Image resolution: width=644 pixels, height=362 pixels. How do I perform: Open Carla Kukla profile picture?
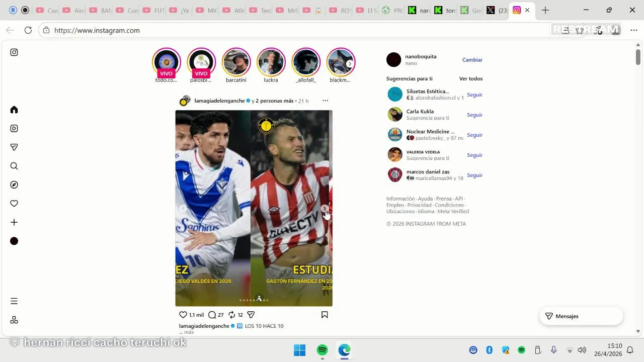pos(395,114)
